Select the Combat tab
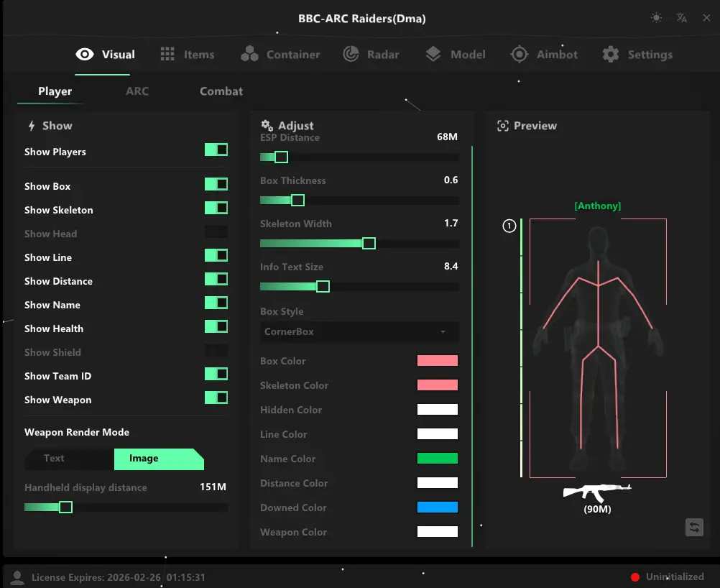The height and width of the screenshot is (588, 720). point(221,91)
